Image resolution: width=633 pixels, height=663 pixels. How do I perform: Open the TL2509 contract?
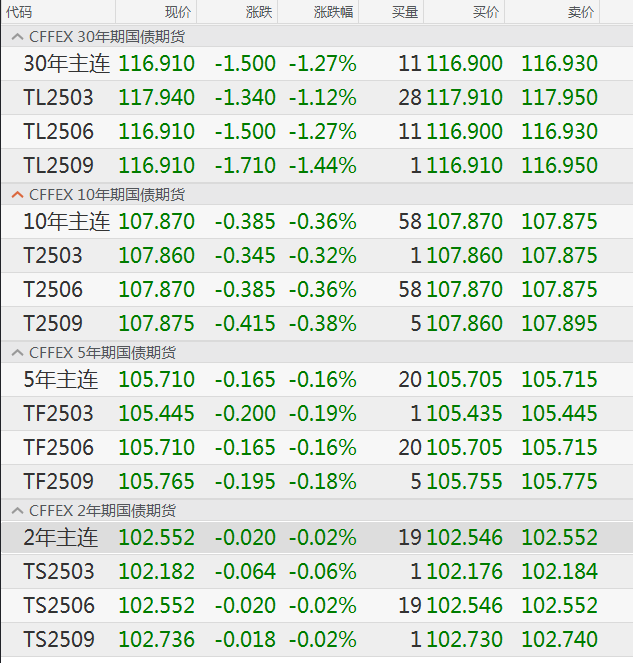(x=58, y=165)
